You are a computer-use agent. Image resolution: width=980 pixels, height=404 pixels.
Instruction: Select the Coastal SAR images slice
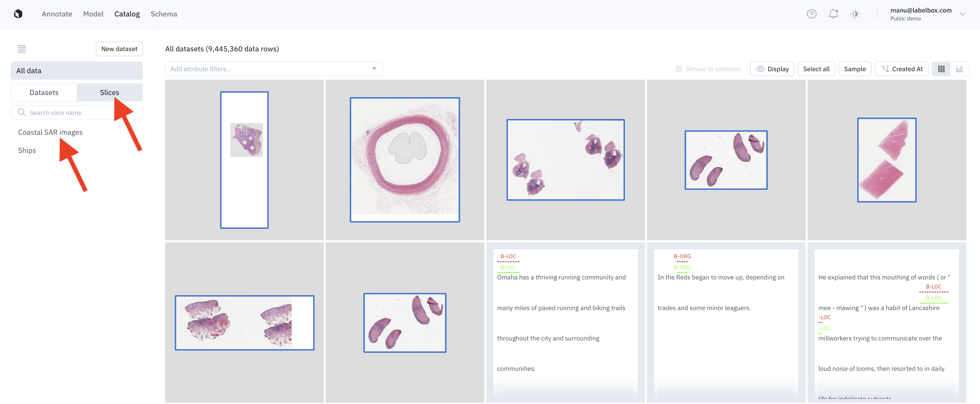point(50,132)
